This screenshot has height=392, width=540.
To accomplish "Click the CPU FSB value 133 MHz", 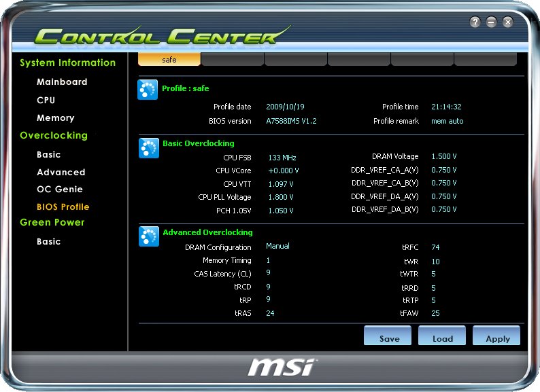I will pos(282,158).
